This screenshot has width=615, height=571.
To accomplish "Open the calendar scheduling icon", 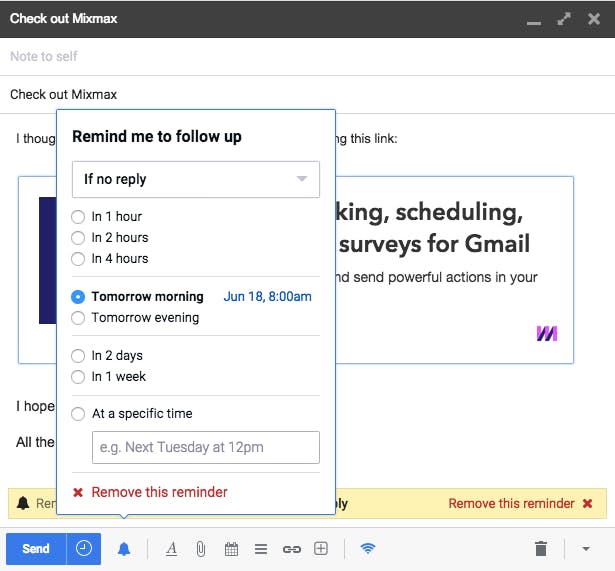I will pos(231,549).
